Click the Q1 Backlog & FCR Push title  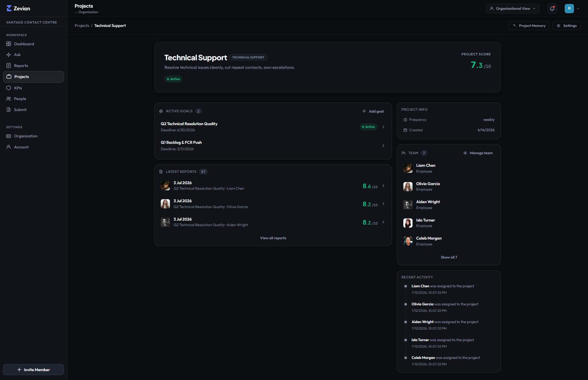pyautogui.click(x=181, y=143)
